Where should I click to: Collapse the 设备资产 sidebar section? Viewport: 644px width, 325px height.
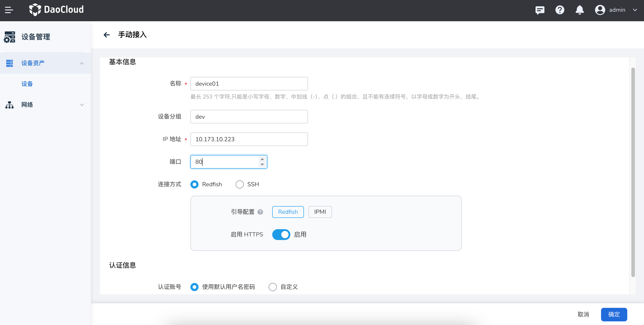(82, 63)
